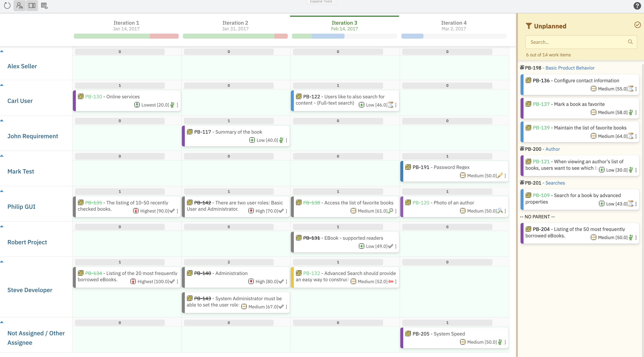Image resolution: width=644 pixels, height=357 pixels.
Task: Click the Unplanned filter funnel icon
Action: point(529,26)
